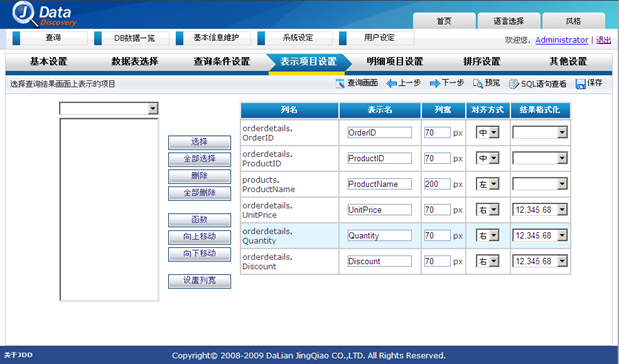The height and width of the screenshot is (364, 619).
Task: Click the 删除 button
Action: (x=199, y=176)
